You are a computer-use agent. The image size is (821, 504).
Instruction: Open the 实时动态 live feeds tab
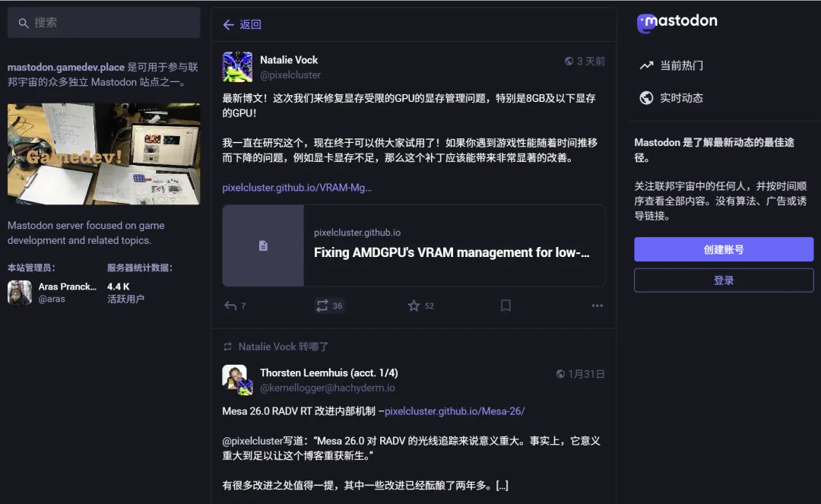[681, 98]
